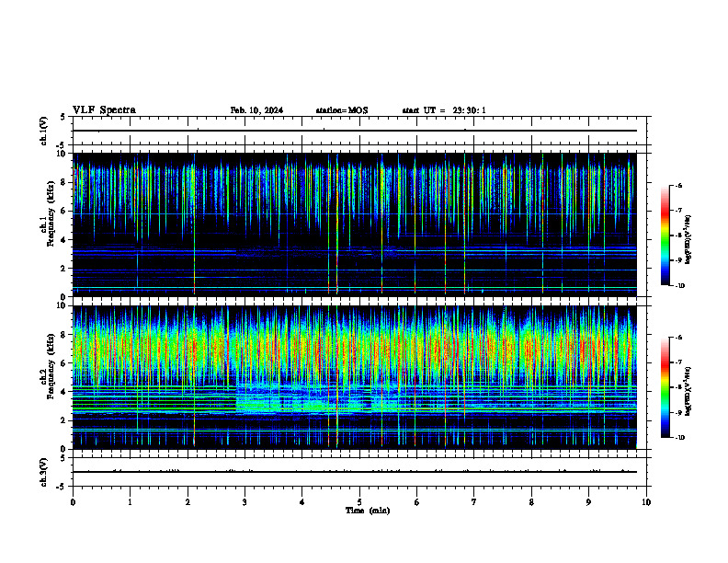Click the 6 kHz tick on ch.2 frequency axis
Screen dimensions: 728x563
[x=64, y=363]
